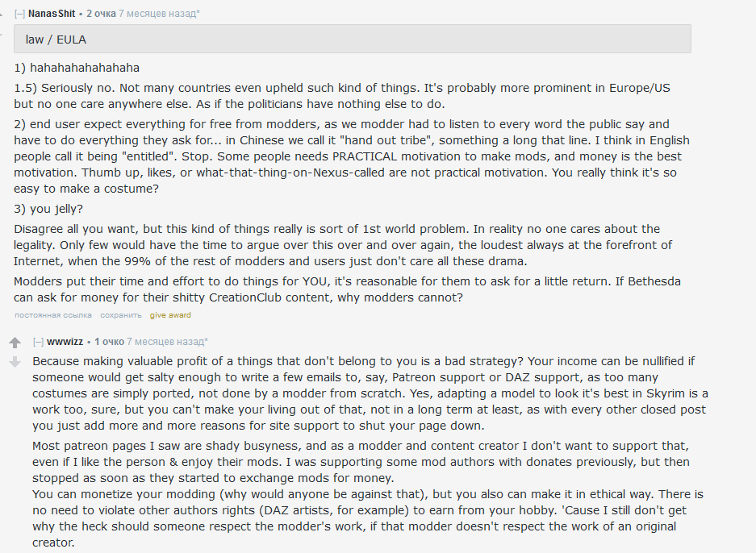Collapse the NanasShit comment thread
756x553 pixels.
(x=19, y=14)
